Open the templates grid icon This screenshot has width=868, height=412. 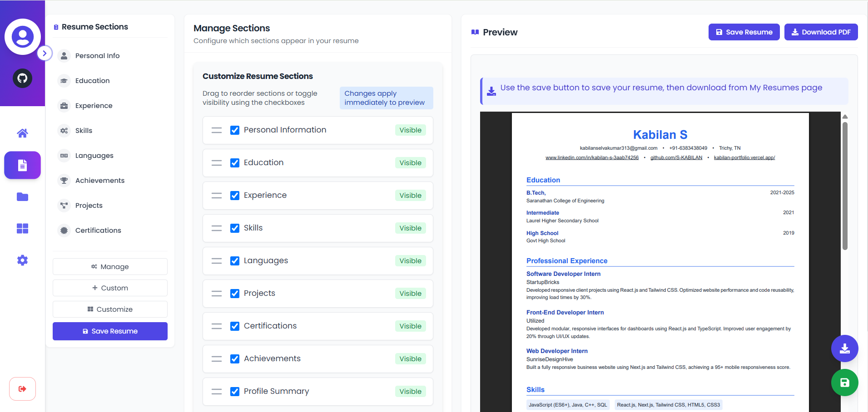(22, 229)
